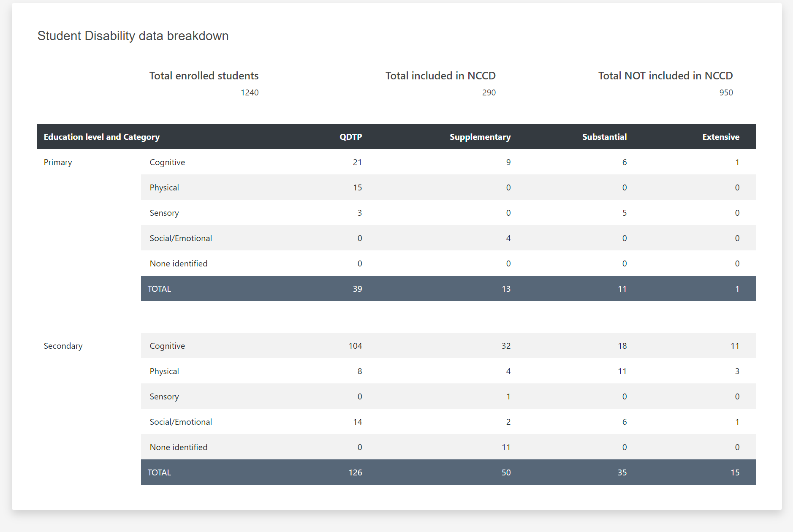This screenshot has height=532, width=793.
Task: Click Secondary TOTAL Supplementary value 50
Action: (506, 472)
